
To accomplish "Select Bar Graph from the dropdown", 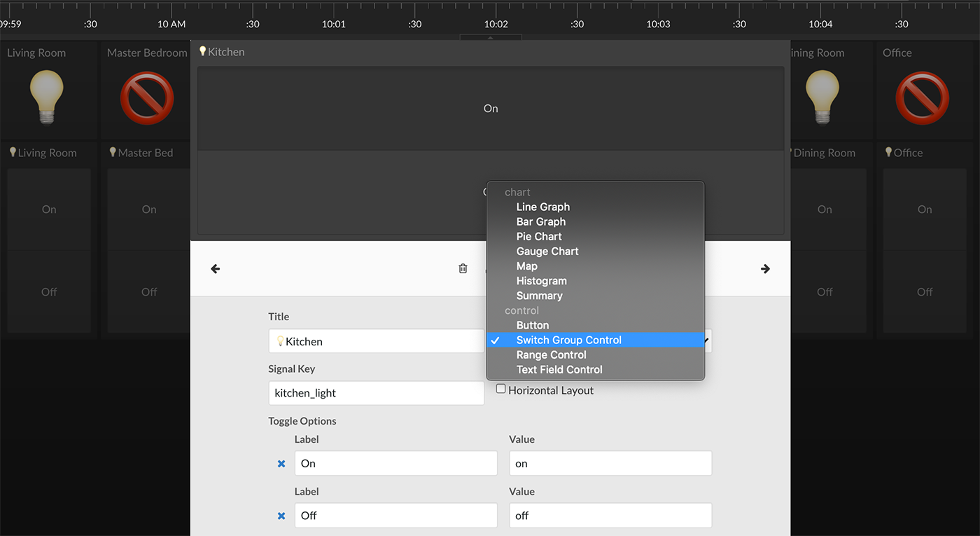I will pos(596,221).
